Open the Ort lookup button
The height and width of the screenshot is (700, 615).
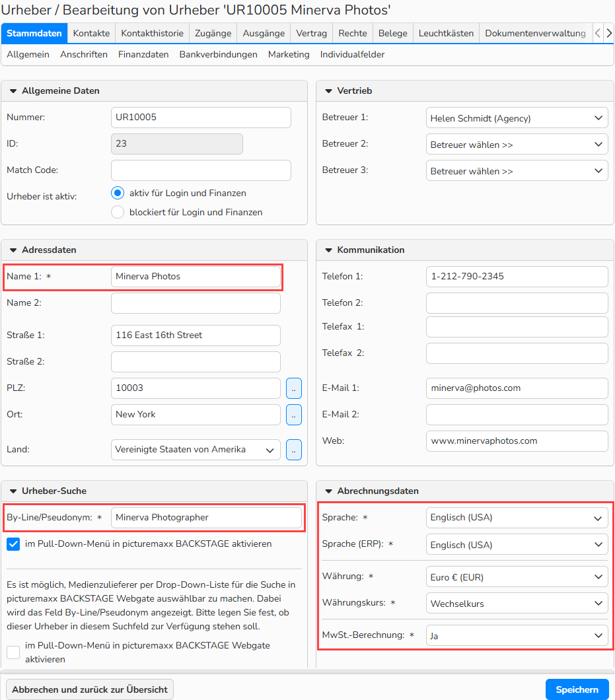[293, 414]
